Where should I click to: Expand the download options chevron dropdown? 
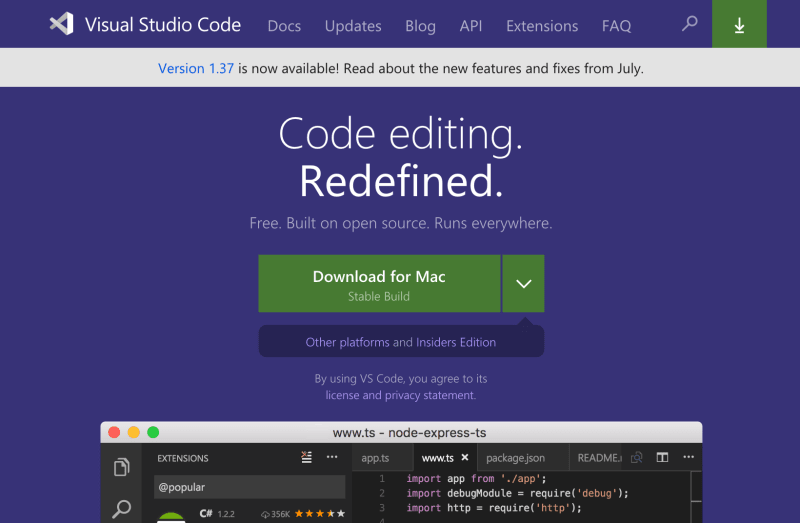coord(523,284)
